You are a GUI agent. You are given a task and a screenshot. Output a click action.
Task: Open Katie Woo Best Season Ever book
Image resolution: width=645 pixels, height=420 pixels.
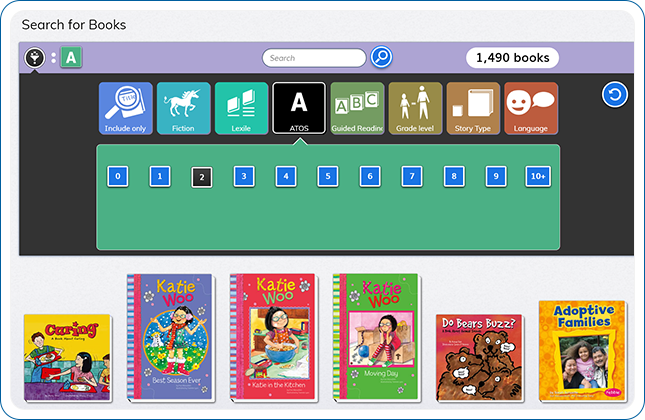click(x=171, y=337)
